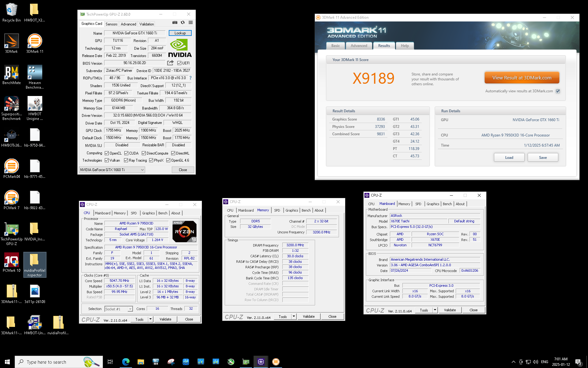
Task: Select the PCMark 7 desktop icon
Action: click(x=11, y=200)
